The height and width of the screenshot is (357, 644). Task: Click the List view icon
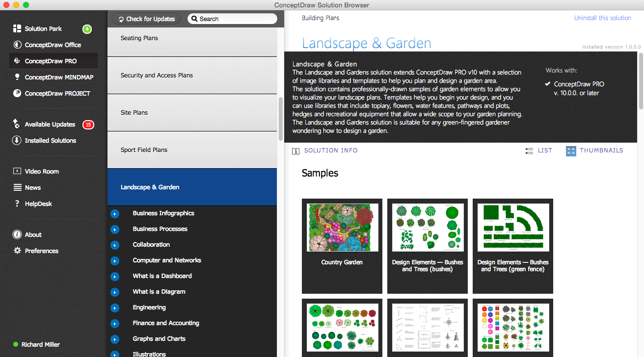pyautogui.click(x=529, y=151)
